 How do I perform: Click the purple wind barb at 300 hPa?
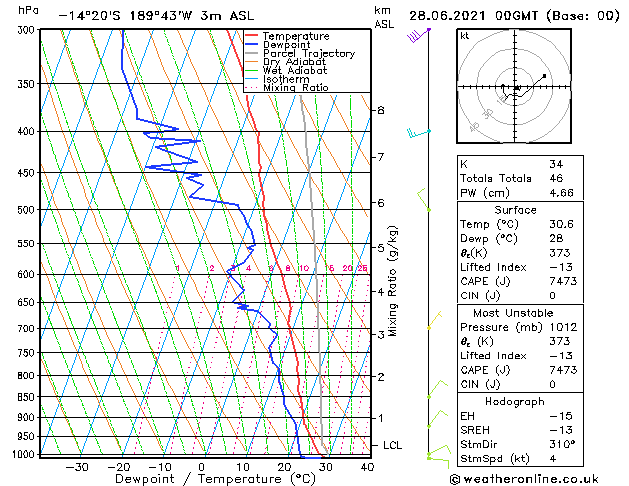point(418,36)
